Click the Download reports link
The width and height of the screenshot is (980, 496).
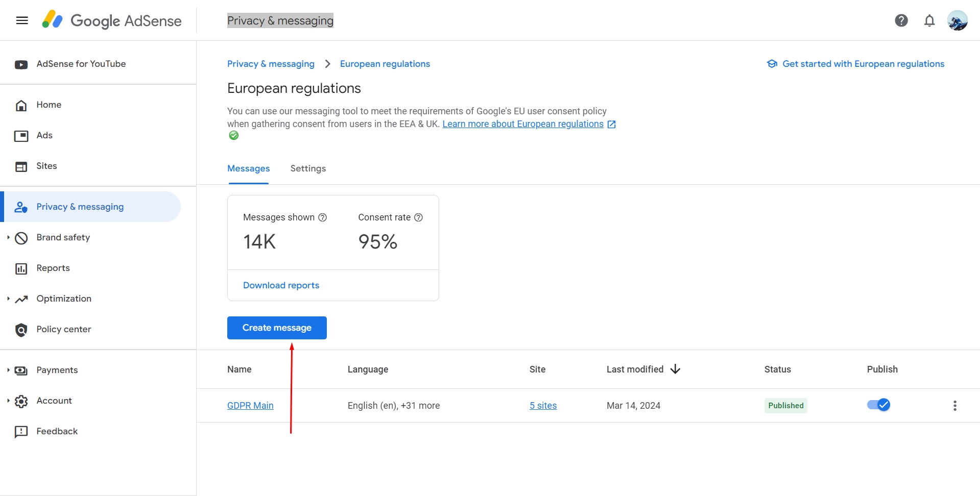281,285
